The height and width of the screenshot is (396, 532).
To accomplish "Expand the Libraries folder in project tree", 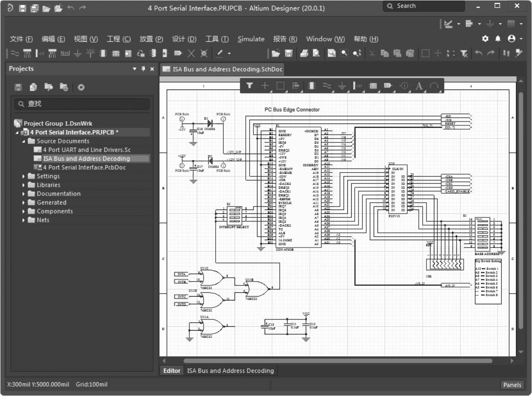I will (x=24, y=185).
